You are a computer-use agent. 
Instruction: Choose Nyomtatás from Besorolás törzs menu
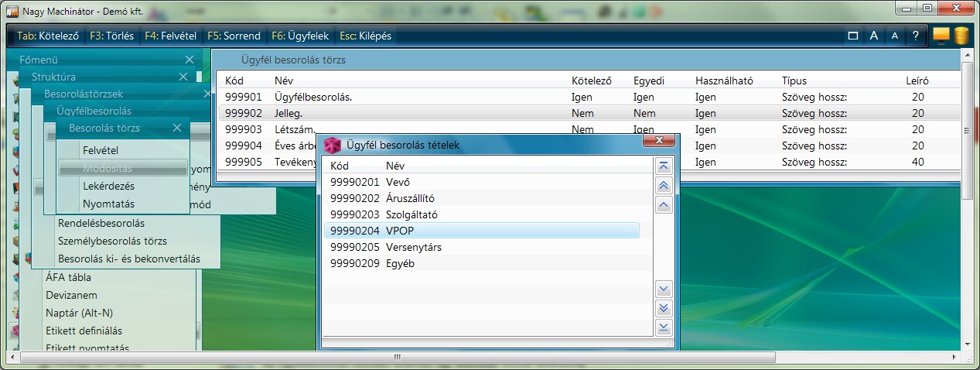pos(108,204)
